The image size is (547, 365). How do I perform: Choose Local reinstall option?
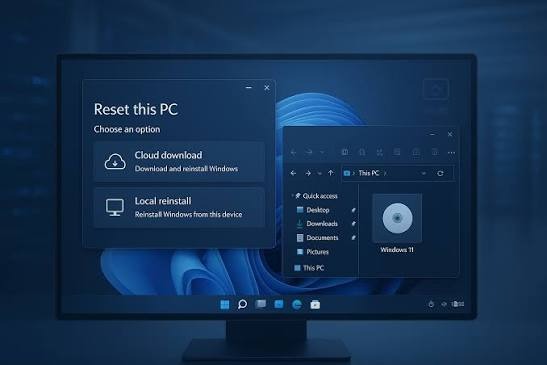click(179, 208)
